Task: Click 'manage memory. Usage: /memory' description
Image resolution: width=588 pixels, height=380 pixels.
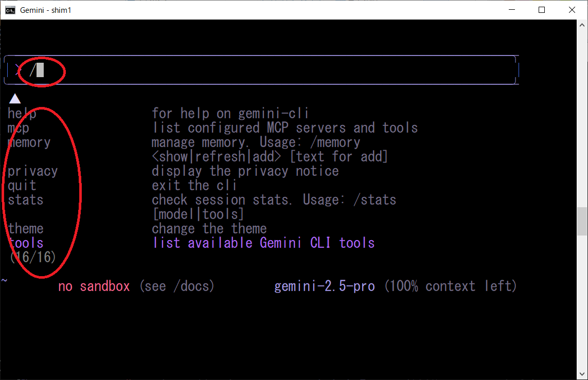Action: [256, 142]
